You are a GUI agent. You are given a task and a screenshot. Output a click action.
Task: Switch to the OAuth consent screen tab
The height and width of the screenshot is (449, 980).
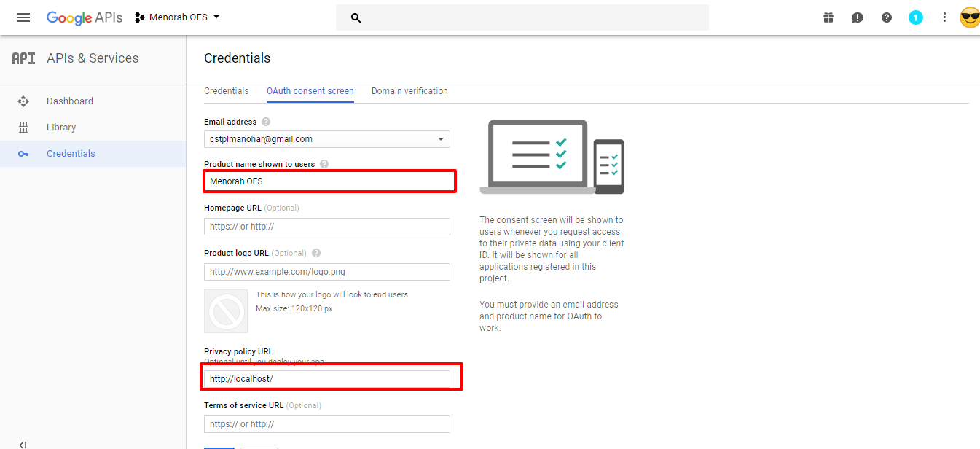pos(310,91)
